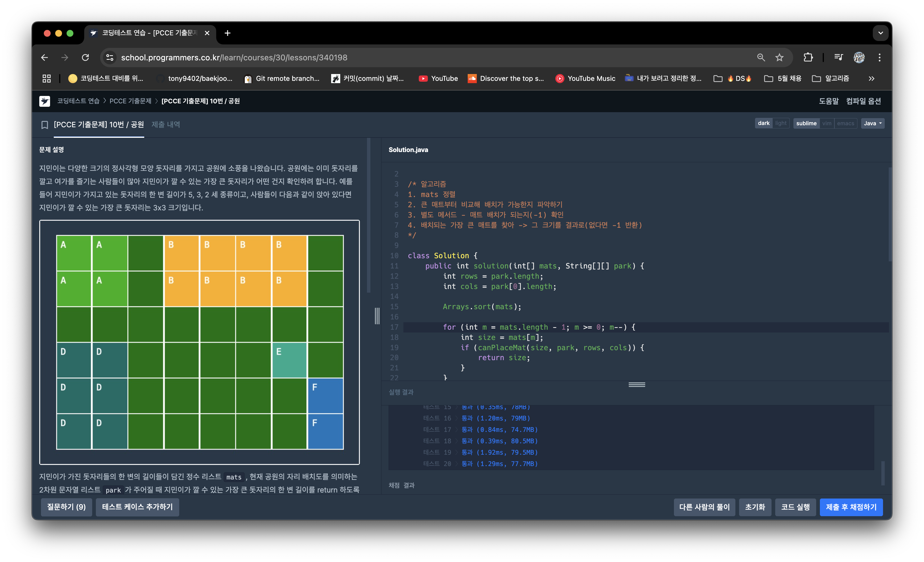Click the problem description scrollbar
924x562 pixels.
click(369, 216)
